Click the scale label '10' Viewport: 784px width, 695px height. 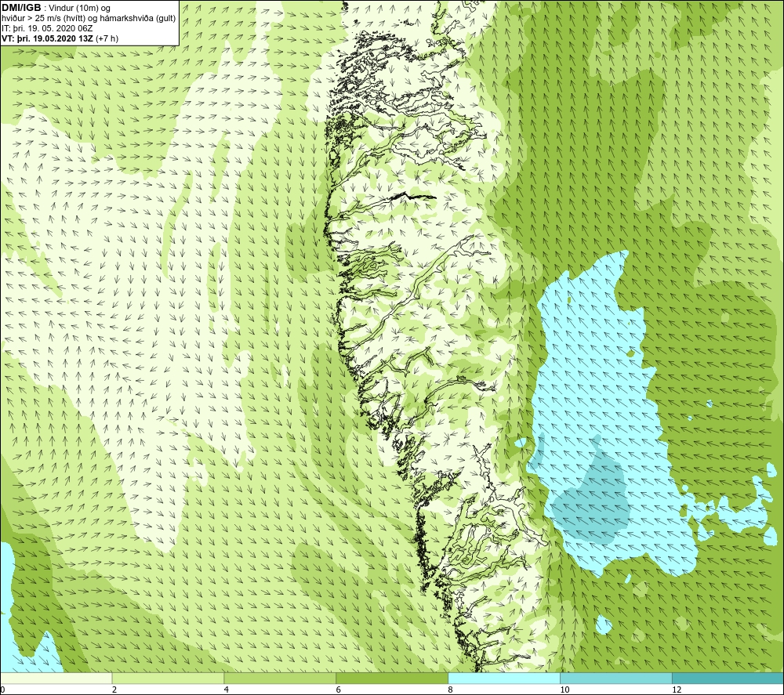(x=564, y=690)
